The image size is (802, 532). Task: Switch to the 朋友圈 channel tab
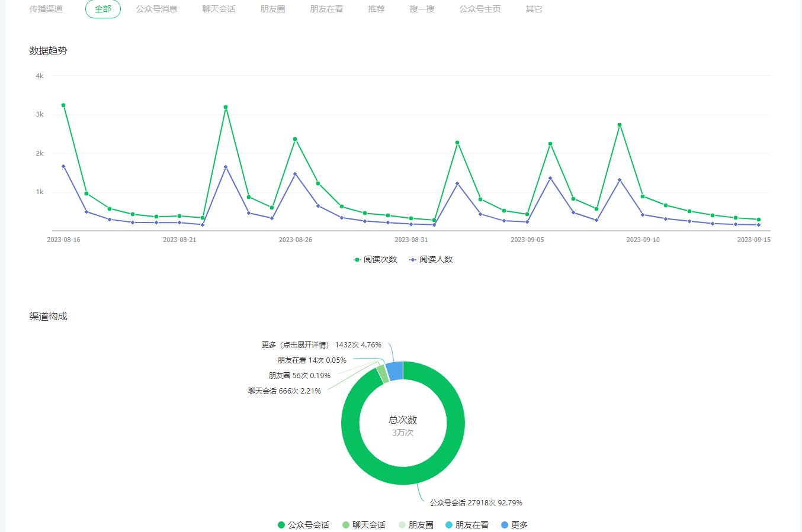272,9
